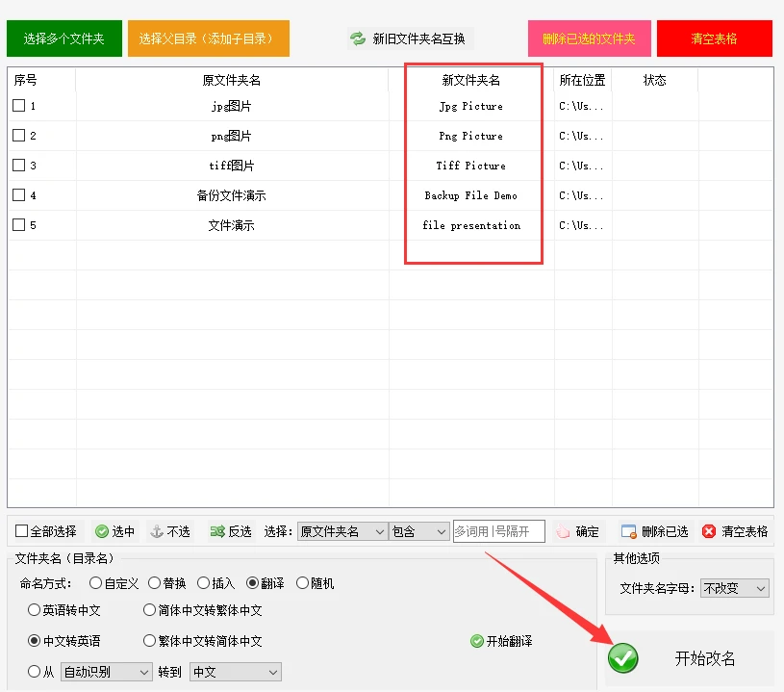
Task: Check the box for row 2 png图片
Action: 18,136
